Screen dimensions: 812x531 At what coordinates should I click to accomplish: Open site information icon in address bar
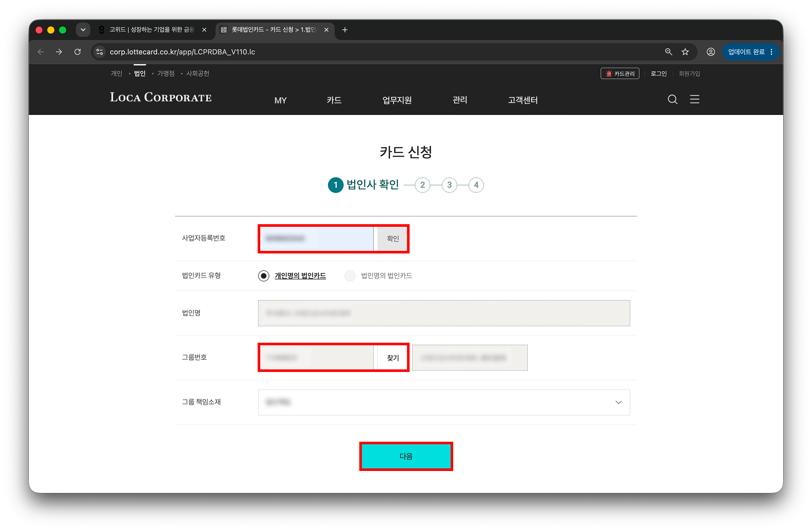click(100, 52)
